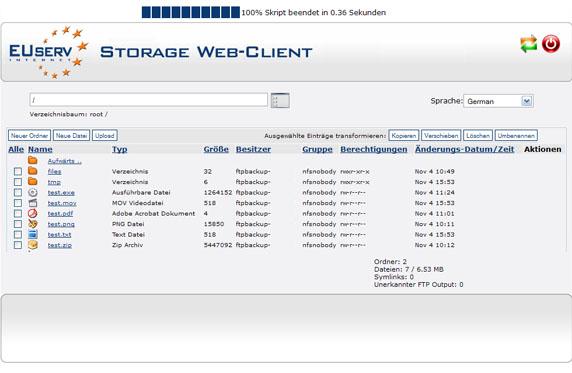Sort by Änderungs-Datum/Zeit column header
572x373 pixels.
(464, 149)
